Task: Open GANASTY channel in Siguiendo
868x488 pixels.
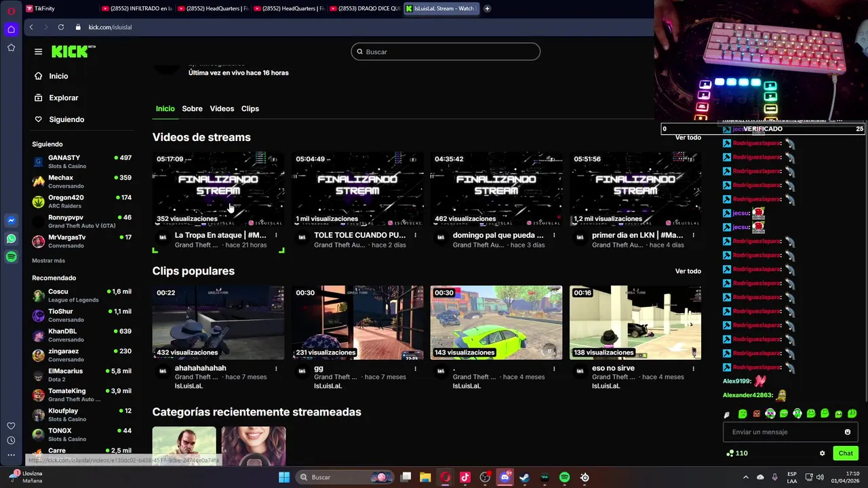Action: pyautogui.click(x=81, y=161)
